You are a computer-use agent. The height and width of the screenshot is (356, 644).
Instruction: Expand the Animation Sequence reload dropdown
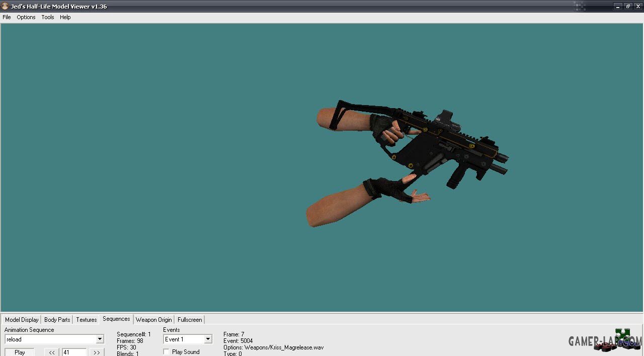100,339
